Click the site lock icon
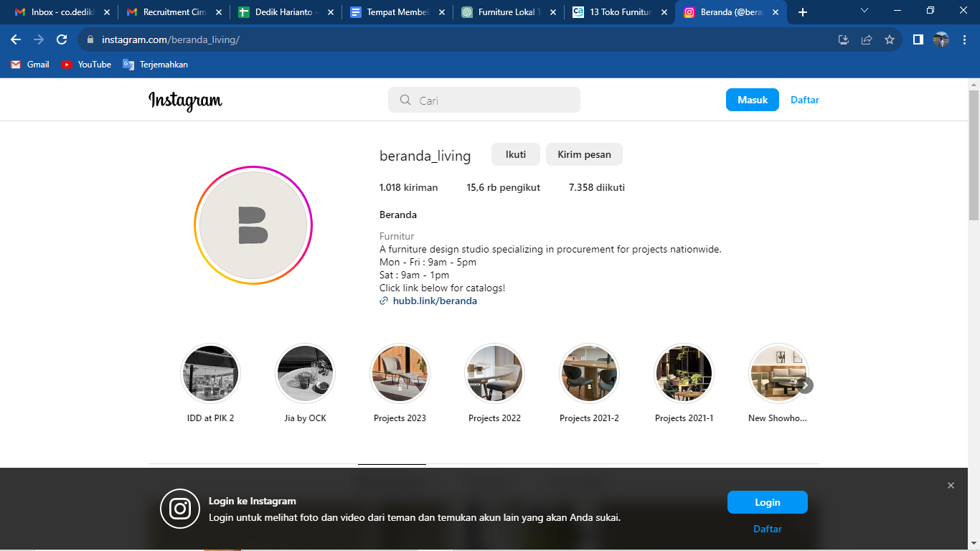The width and height of the screenshot is (980, 551). click(x=90, y=39)
